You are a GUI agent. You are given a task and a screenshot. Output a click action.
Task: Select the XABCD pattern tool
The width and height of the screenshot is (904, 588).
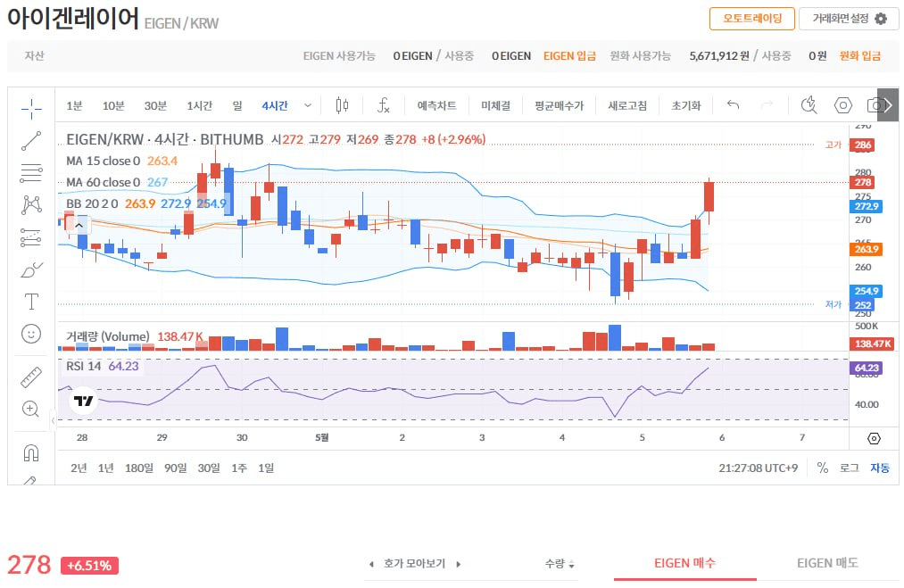click(31, 204)
